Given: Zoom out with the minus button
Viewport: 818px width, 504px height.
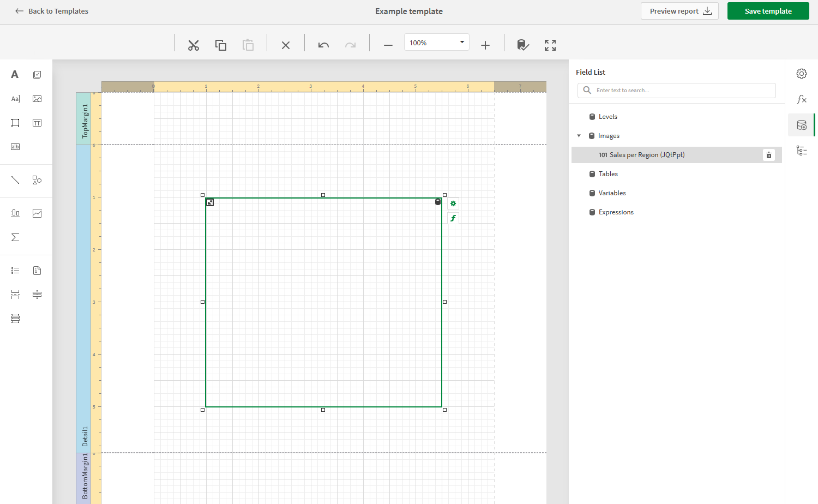Looking at the screenshot, I should 388,45.
